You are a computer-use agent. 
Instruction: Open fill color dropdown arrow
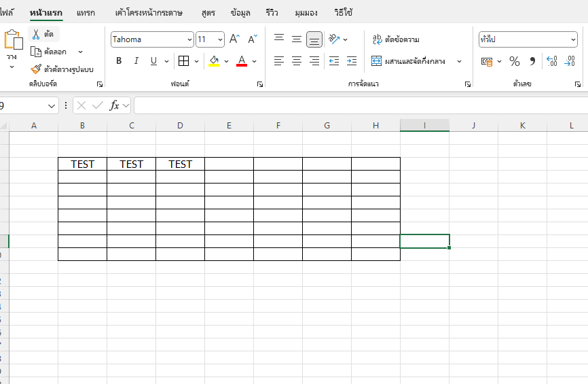point(227,61)
